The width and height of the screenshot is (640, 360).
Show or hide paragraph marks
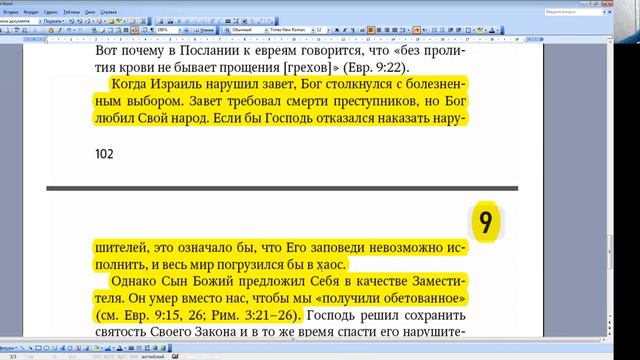(x=153, y=30)
